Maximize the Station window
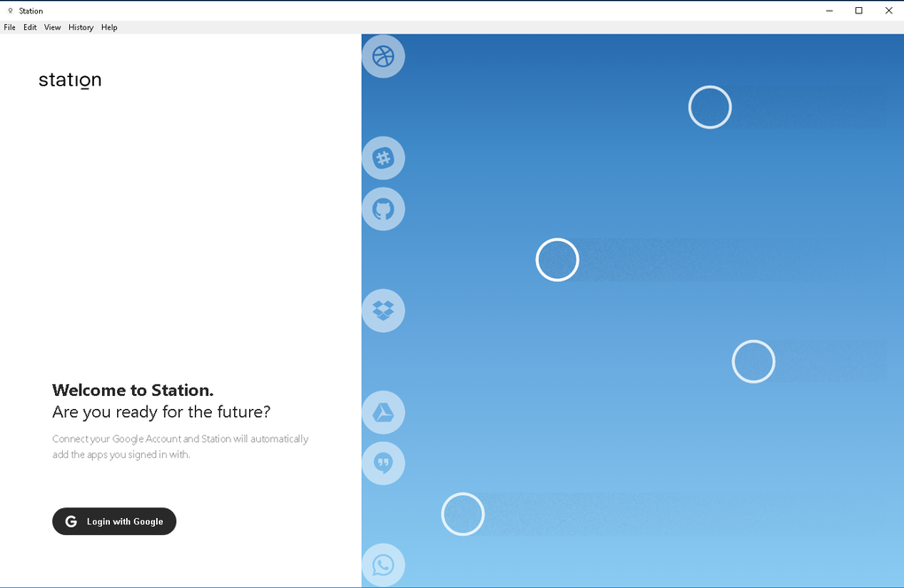Viewport: 904px width, 588px height. coord(859,11)
